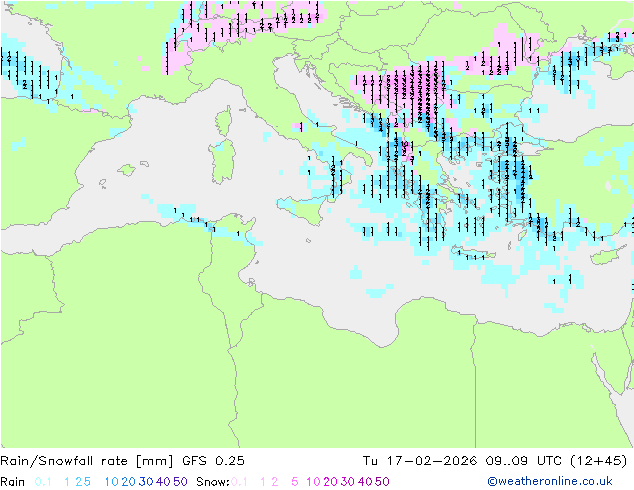Image resolution: width=634 pixels, height=490 pixels.
Task: Pick the Snow 50 legend color value
Action: [x=383, y=482]
